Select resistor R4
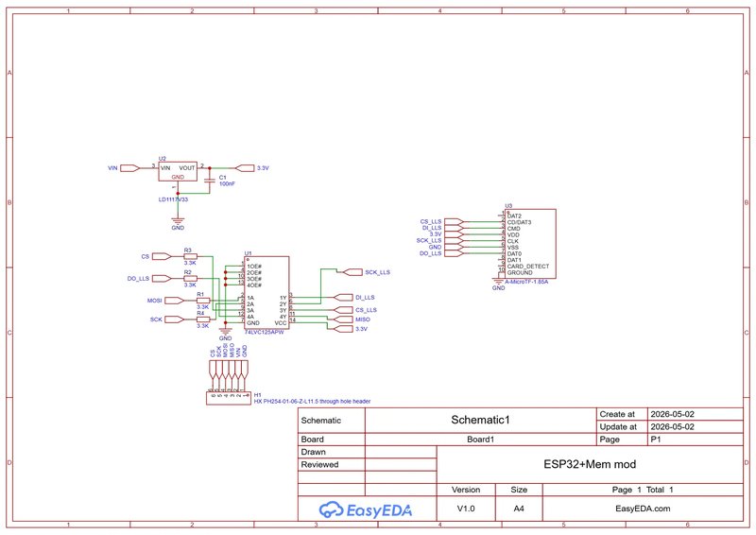 pyautogui.click(x=203, y=319)
